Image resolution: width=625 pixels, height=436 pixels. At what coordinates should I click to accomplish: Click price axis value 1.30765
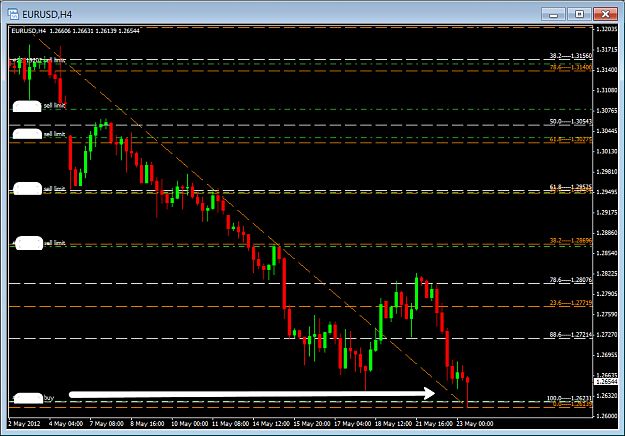[x=607, y=110]
